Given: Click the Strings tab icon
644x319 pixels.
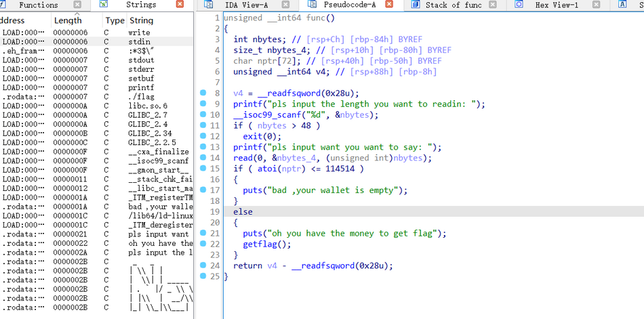Looking at the screenshot, I should pyautogui.click(x=104, y=5).
